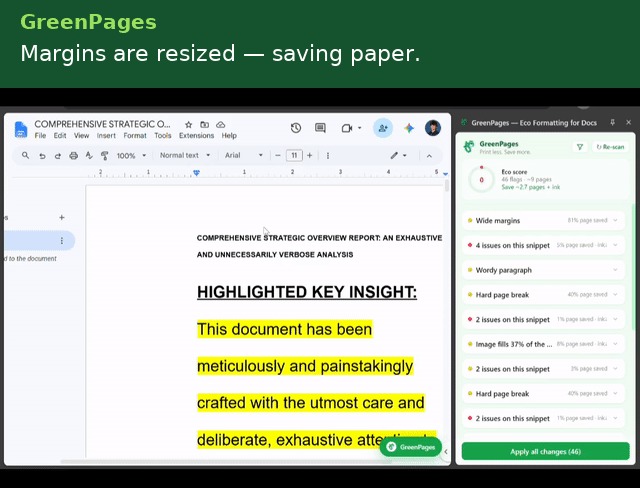Click the left indent ruler marker
Viewport: 640px width, 488px height.
(x=196, y=173)
